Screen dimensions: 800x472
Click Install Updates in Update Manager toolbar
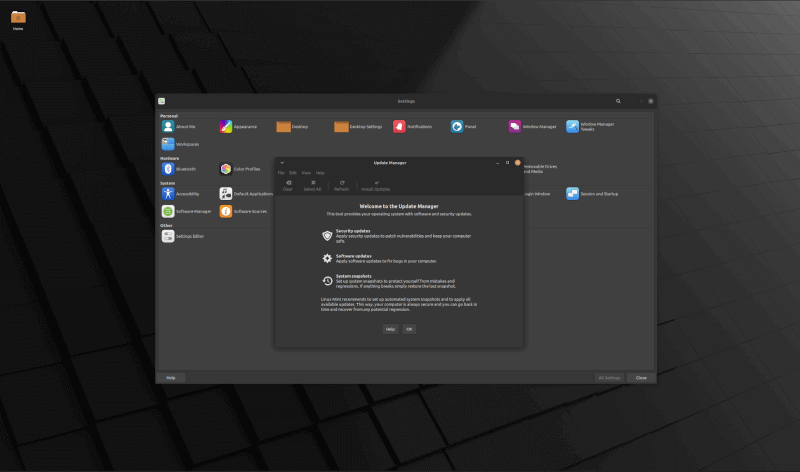[376, 186]
